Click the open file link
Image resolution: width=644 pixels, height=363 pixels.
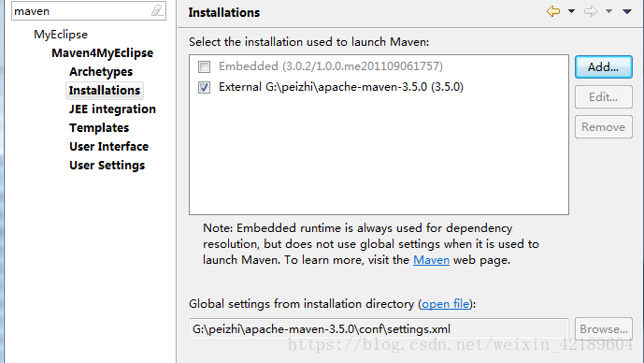click(446, 304)
